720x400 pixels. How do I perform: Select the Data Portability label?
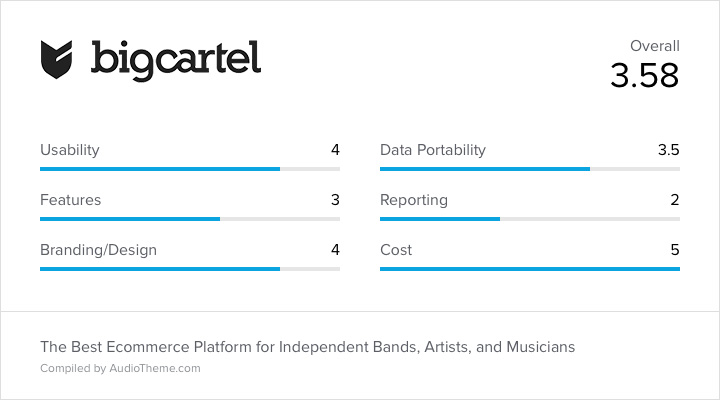click(433, 150)
